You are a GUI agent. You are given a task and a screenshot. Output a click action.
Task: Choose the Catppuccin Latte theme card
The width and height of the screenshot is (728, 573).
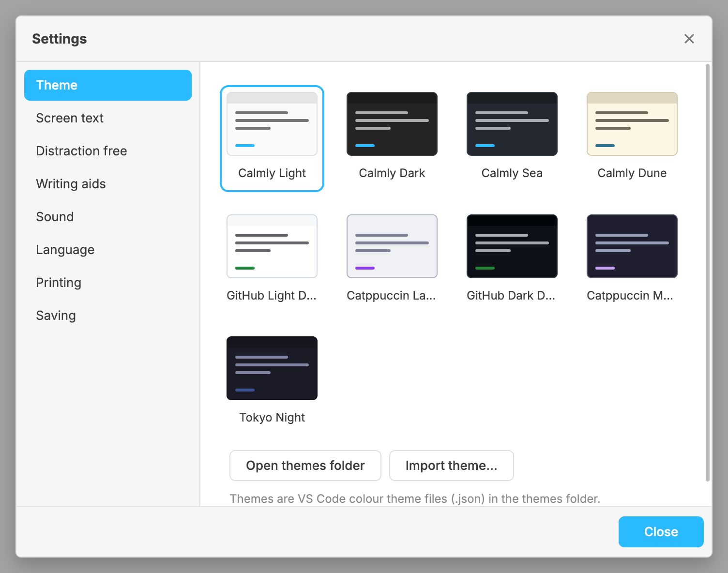392,261
